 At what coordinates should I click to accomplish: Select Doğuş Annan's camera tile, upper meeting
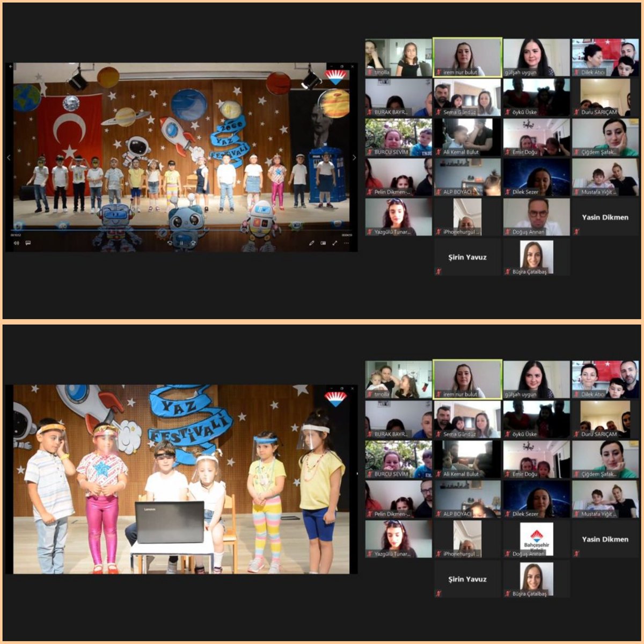coord(536,216)
